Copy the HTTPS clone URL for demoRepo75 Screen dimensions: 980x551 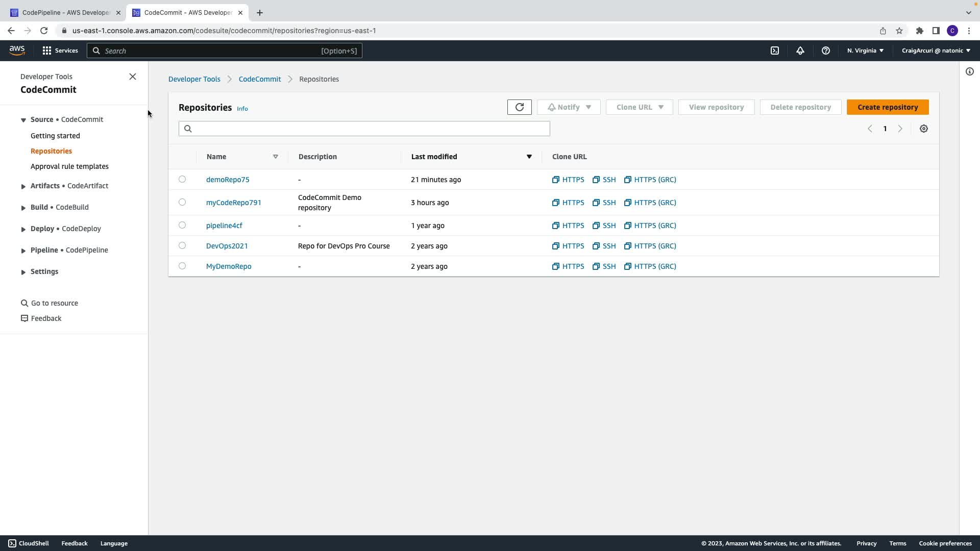[568, 180]
